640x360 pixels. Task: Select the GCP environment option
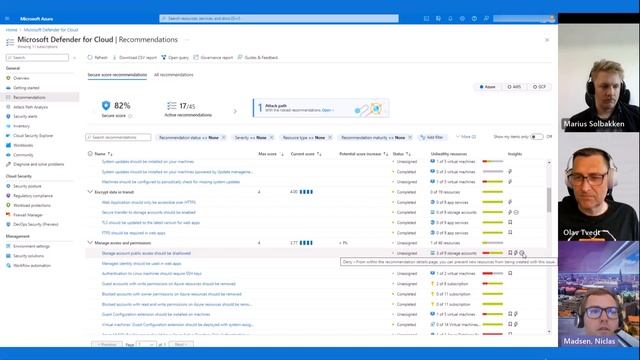pyautogui.click(x=539, y=87)
